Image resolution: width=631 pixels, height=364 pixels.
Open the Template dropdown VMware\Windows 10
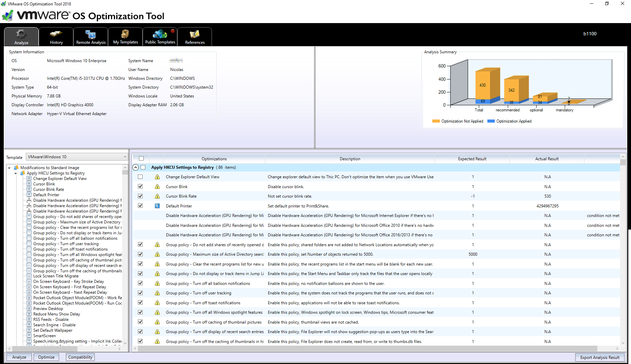click(x=77, y=157)
